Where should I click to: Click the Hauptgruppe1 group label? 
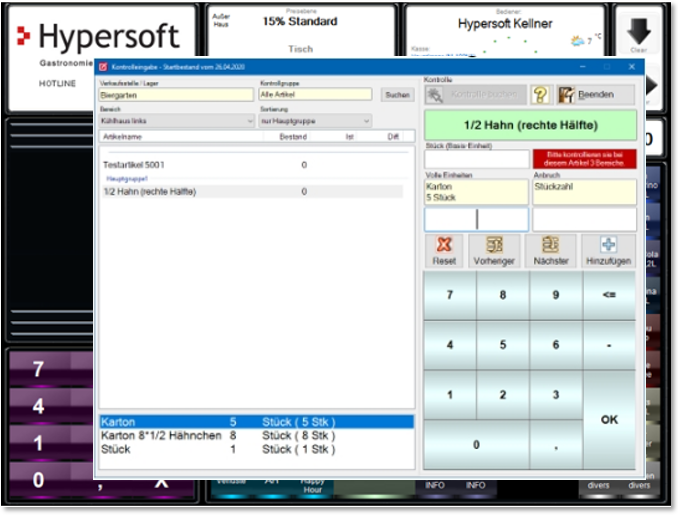pyautogui.click(x=127, y=179)
